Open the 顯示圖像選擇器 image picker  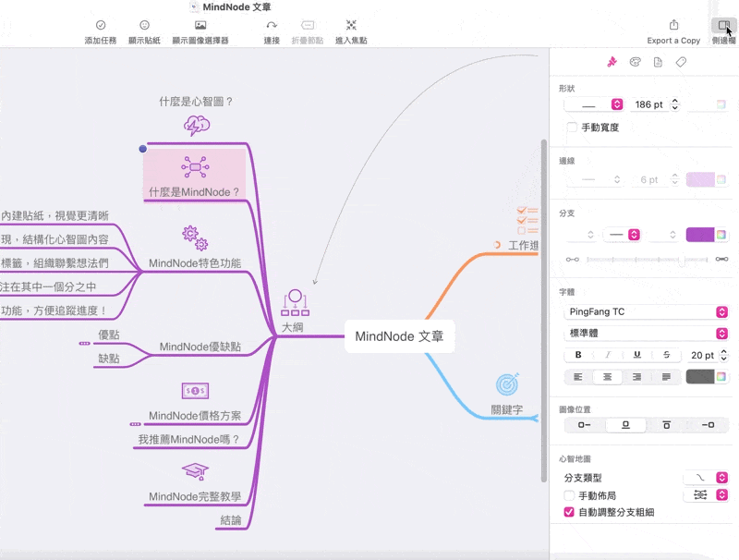coord(200,25)
